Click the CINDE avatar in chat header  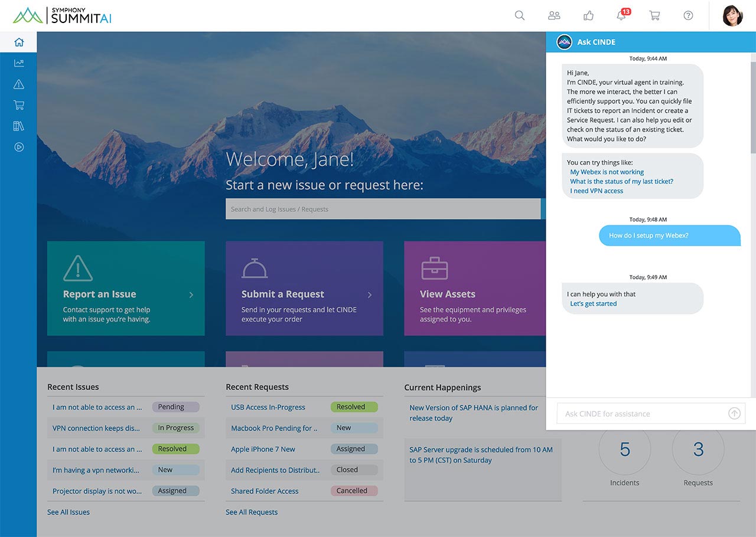[565, 42]
